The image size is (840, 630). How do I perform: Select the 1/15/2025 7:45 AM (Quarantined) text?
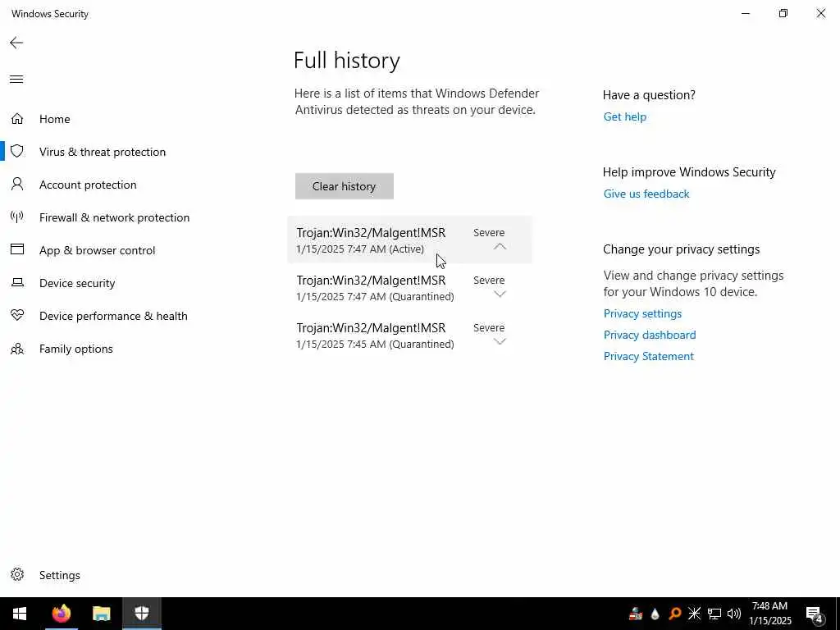click(x=375, y=344)
